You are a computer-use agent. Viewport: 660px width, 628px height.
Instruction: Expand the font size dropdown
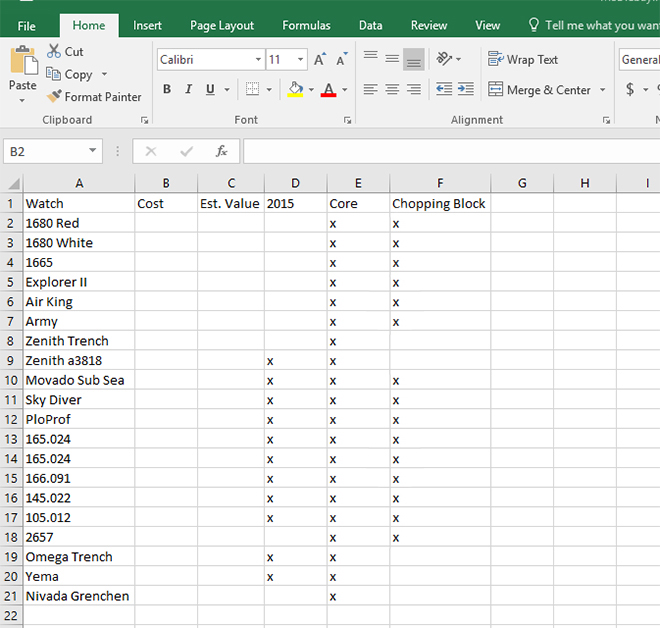pyautogui.click(x=301, y=60)
